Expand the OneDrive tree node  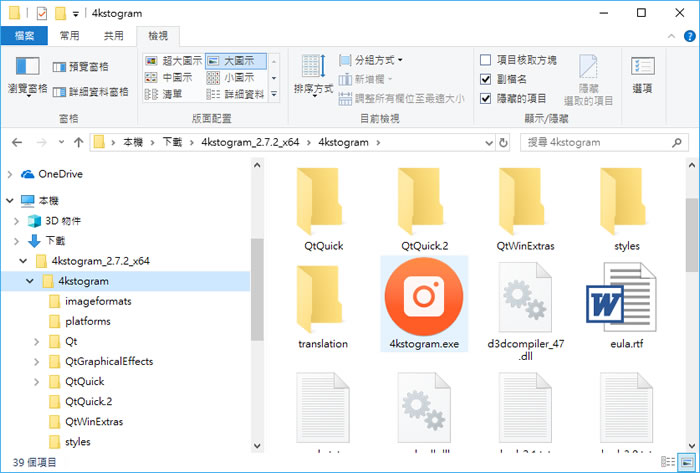click(10, 174)
